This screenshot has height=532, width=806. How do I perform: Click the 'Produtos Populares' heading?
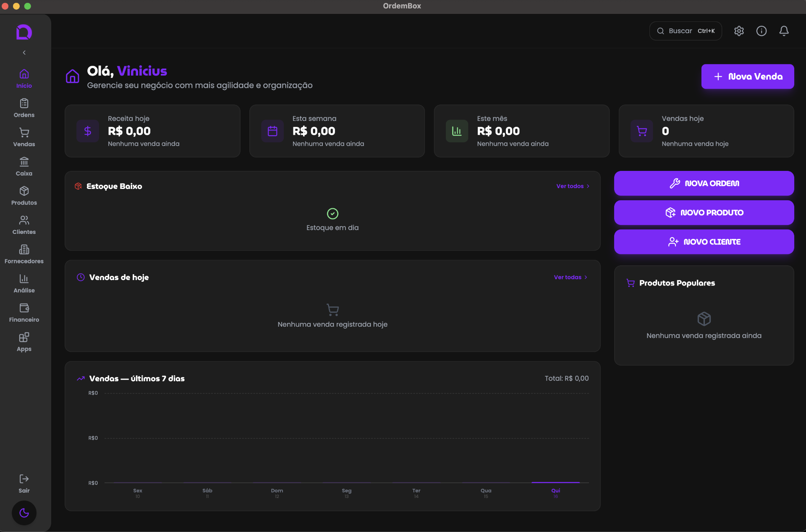[x=677, y=283]
